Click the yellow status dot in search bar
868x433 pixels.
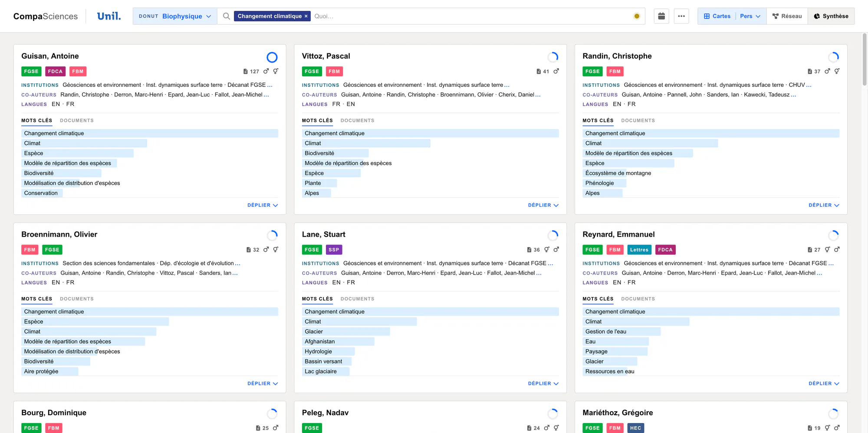(637, 16)
